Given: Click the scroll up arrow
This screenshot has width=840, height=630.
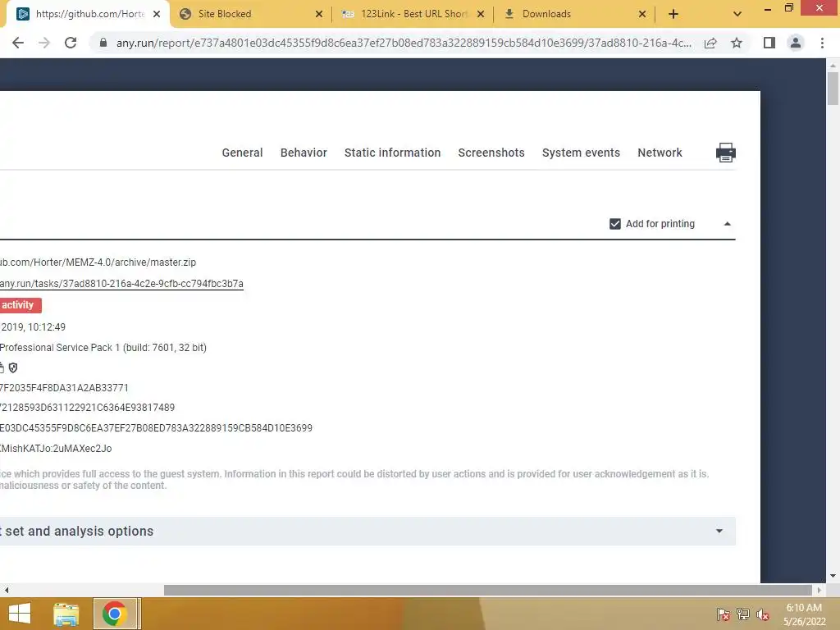Looking at the screenshot, I should pos(833,66).
